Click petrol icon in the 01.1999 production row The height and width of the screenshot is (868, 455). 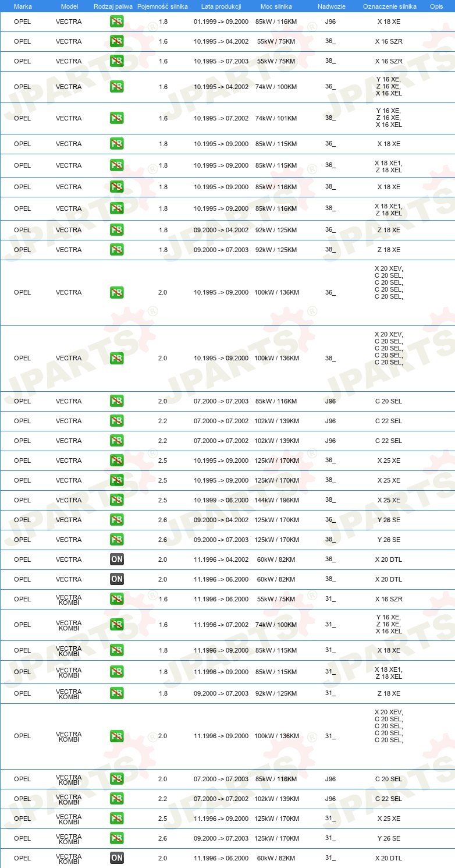coord(117,22)
